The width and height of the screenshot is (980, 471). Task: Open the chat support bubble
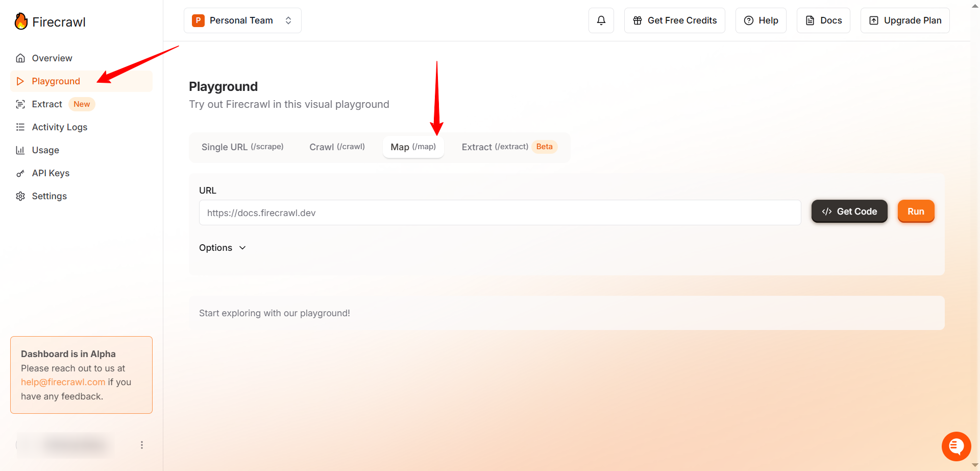(956, 446)
